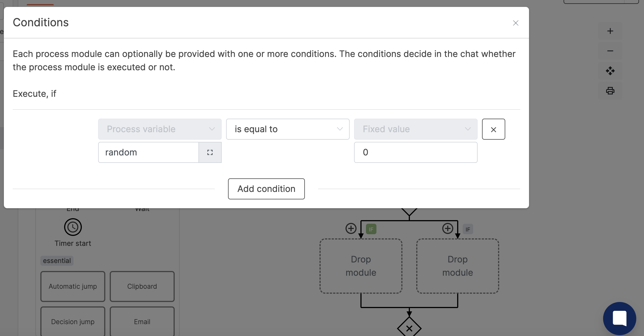Image resolution: width=644 pixels, height=336 pixels.
Task: Click the right IF condition badge
Action: tap(468, 229)
